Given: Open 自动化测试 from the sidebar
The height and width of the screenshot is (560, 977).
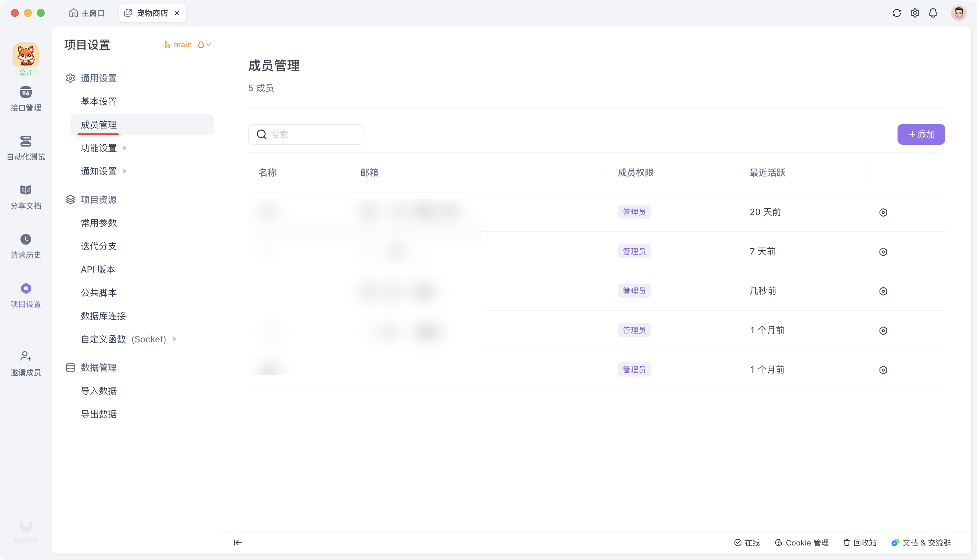Looking at the screenshot, I should point(26,148).
